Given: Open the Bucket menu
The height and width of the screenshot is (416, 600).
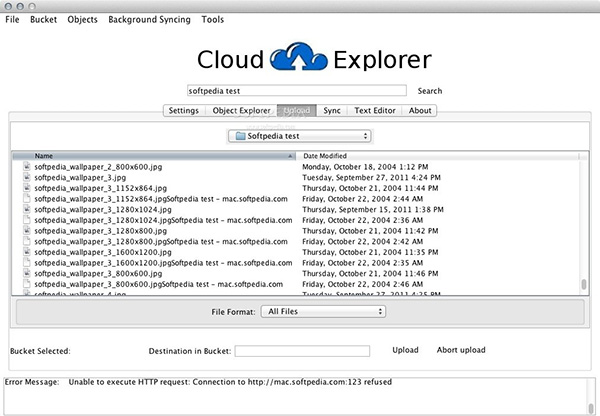Looking at the screenshot, I should pyautogui.click(x=44, y=20).
